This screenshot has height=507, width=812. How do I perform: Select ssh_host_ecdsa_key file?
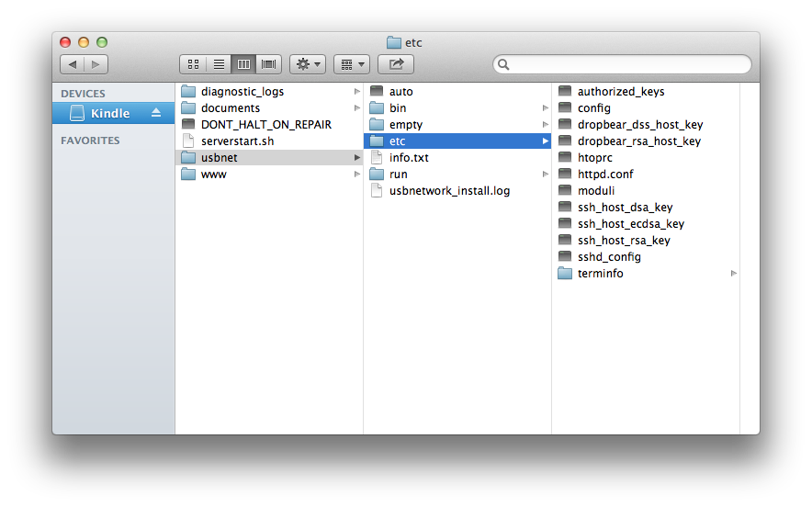click(646, 224)
